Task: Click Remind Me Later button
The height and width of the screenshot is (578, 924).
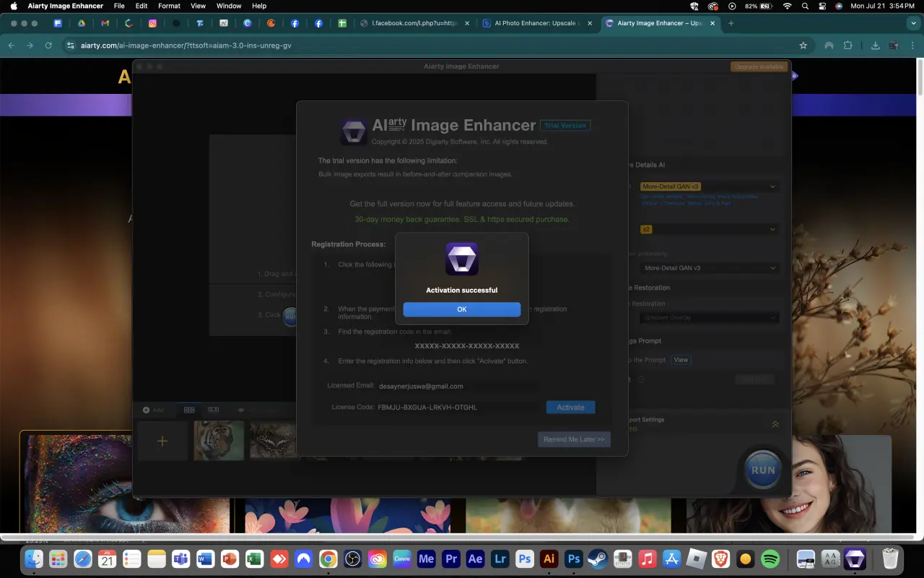Action: [x=574, y=439]
